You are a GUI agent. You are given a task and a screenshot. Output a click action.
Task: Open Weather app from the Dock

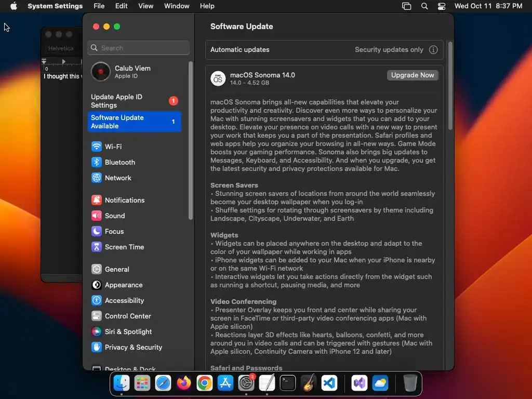pyautogui.click(x=380, y=383)
